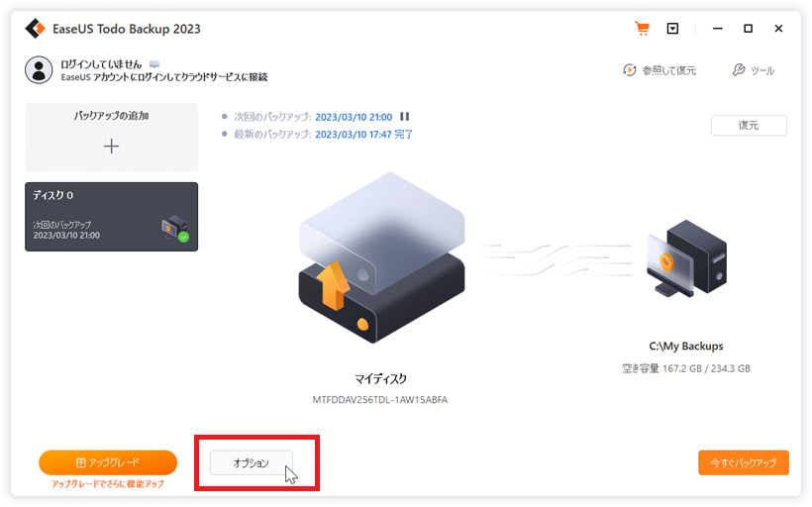Click the orange アップグレード button
Image resolution: width=812 pixels, height=507 pixels.
point(108,462)
